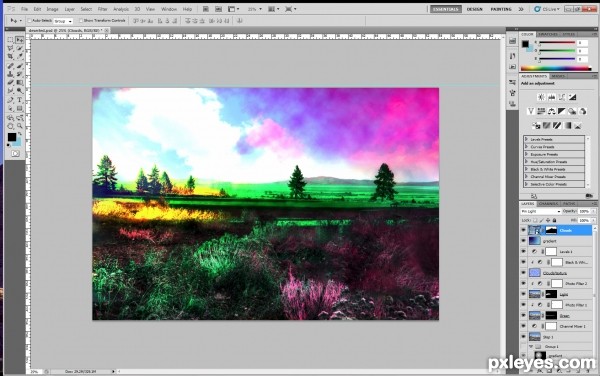Switch to the Channels tab
The height and width of the screenshot is (376, 600).
(548, 203)
